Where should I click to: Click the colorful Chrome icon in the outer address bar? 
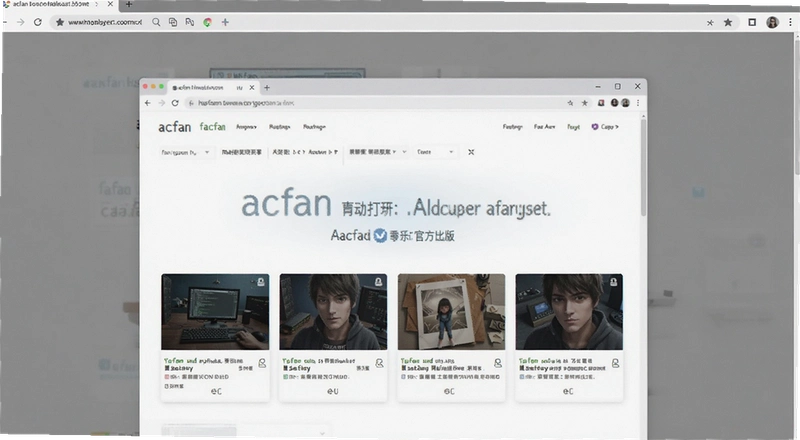tap(207, 22)
